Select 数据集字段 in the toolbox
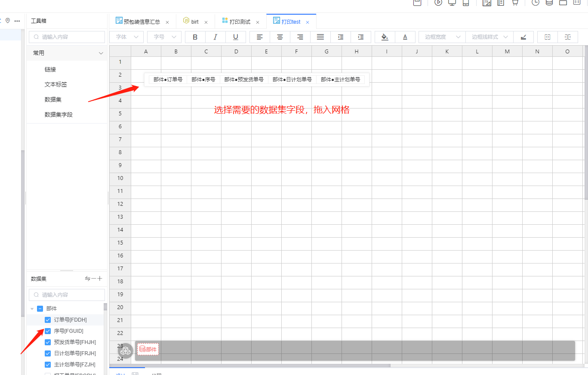 pyautogui.click(x=58, y=115)
